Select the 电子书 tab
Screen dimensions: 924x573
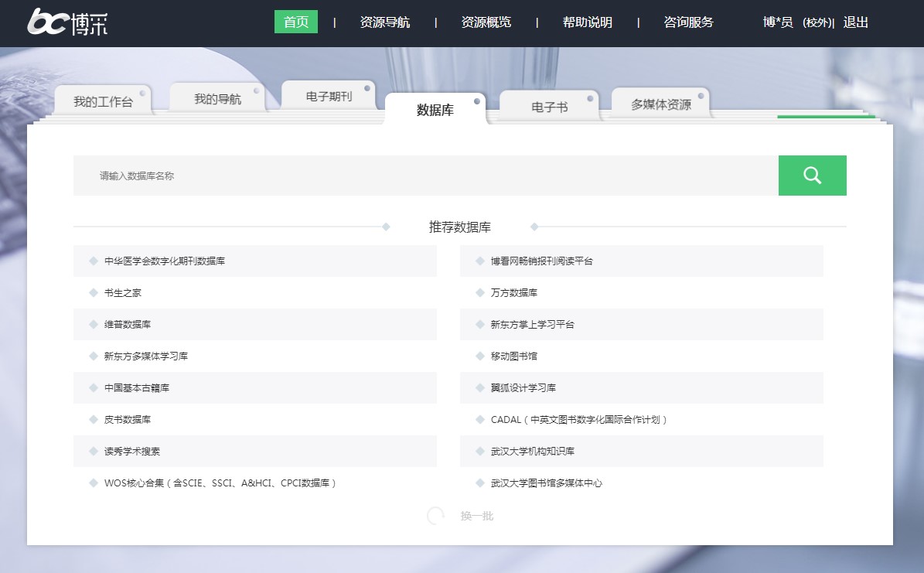(x=549, y=107)
